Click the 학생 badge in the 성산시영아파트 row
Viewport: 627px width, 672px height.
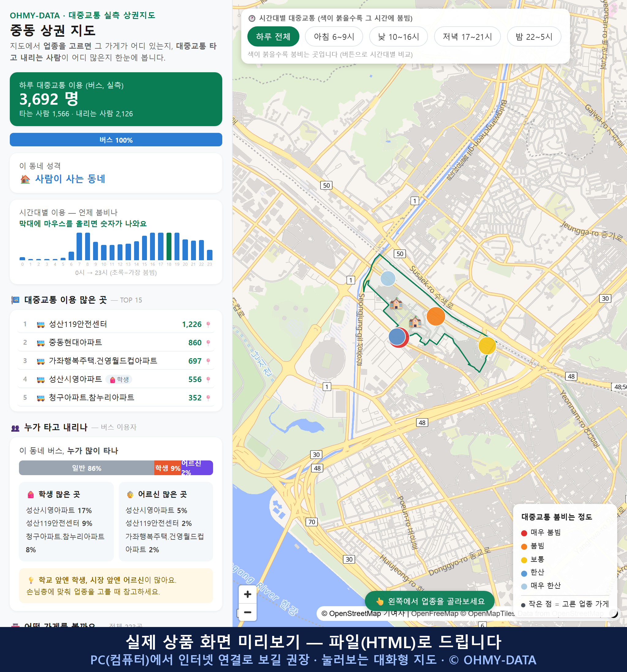(x=119, y=380)
